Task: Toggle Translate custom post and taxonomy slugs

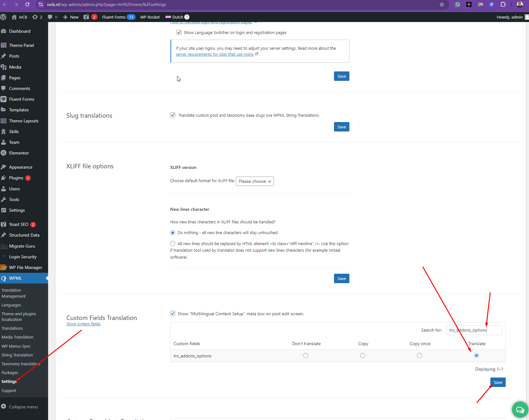Action: (x=173, y=115)
